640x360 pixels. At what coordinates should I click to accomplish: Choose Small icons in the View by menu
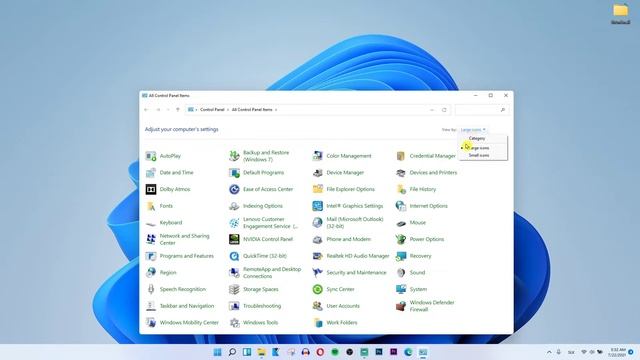(x=479, y=156)
